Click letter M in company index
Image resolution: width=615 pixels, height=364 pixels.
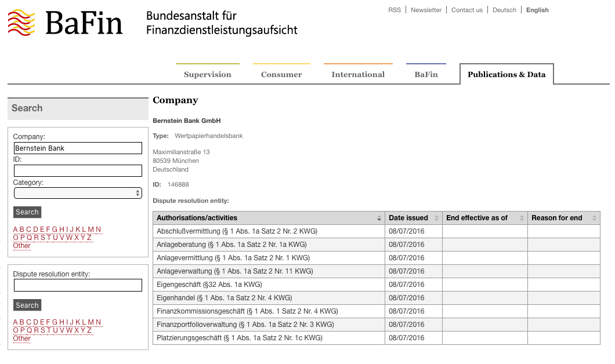(x=91, y=230)
